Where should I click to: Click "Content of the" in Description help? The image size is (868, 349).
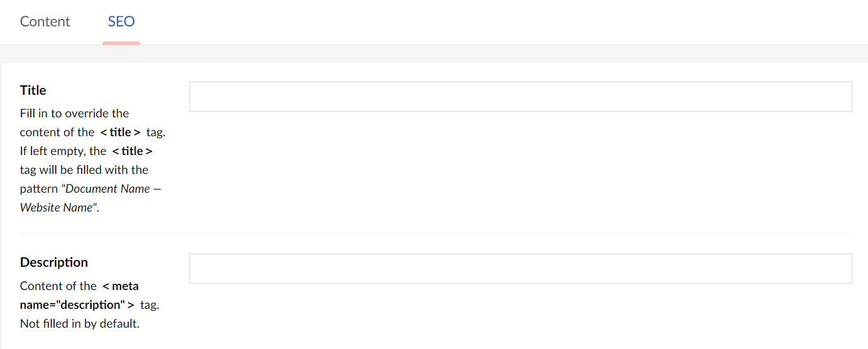(58, 286)
